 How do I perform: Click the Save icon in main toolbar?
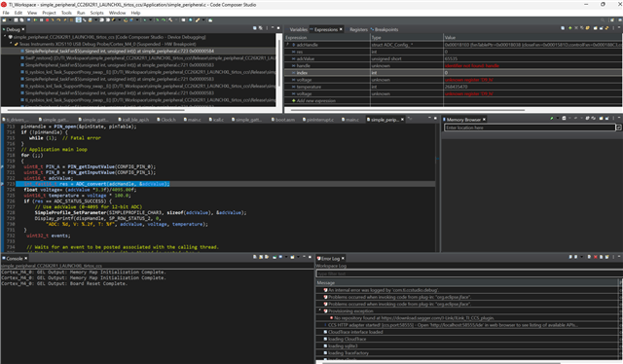click(x=16, y=19)
